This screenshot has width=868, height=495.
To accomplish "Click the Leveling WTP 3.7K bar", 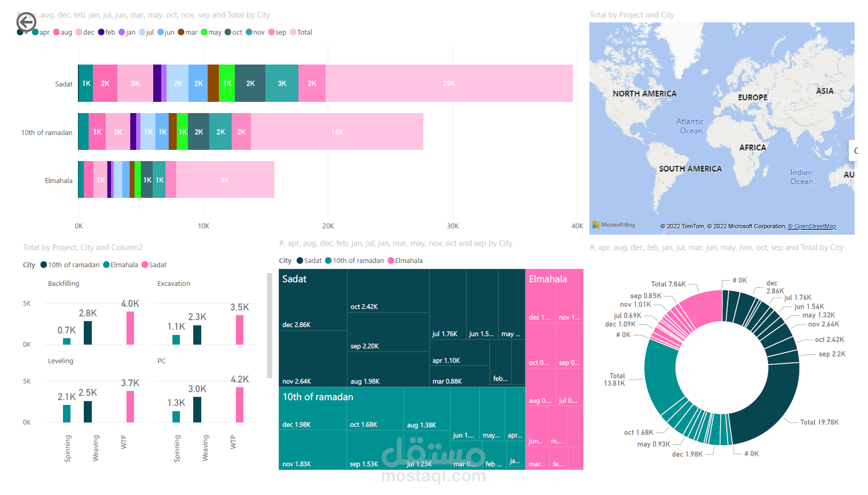I will point(130,406).
